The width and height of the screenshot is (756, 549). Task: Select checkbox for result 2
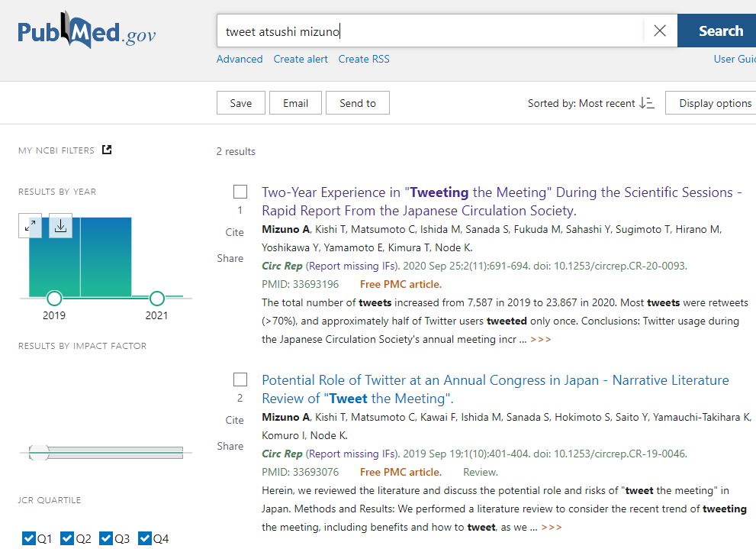[240, 379]
